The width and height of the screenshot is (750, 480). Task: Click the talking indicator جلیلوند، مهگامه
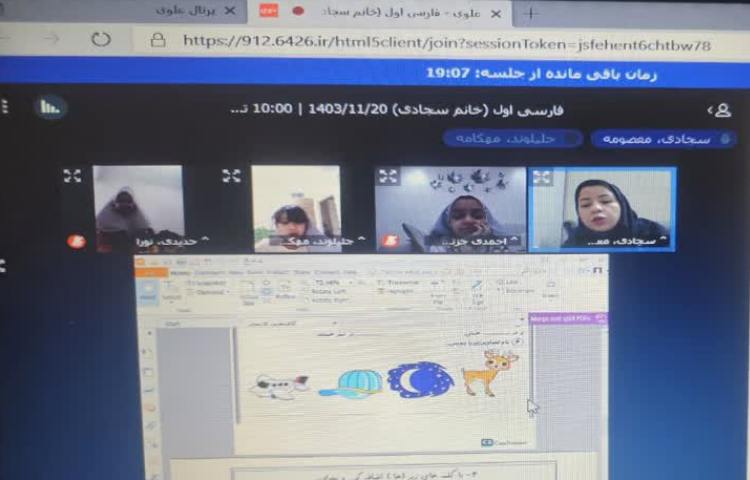click(x=512, y=139)
